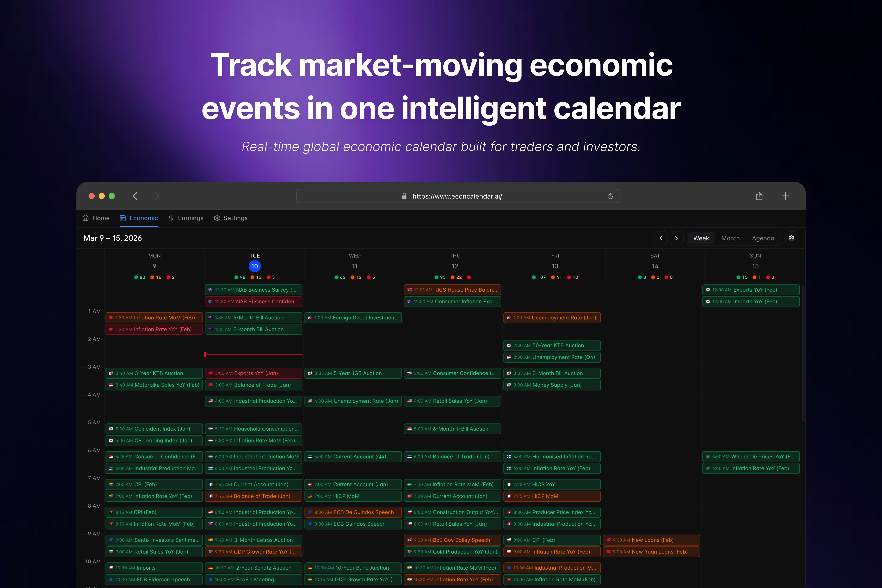The image size is (882, 588).
Task: Open the Settings tab
Action: tap(236, 218)
